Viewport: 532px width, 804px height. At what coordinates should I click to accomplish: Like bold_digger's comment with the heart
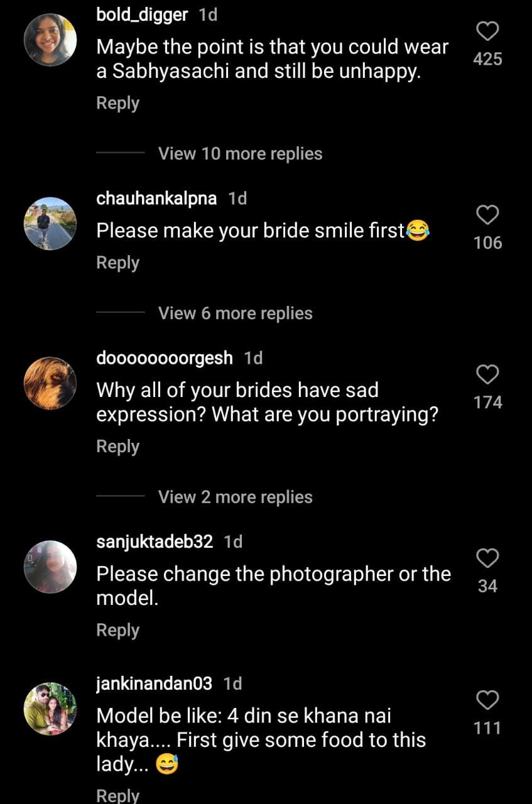tap(488, 31)
